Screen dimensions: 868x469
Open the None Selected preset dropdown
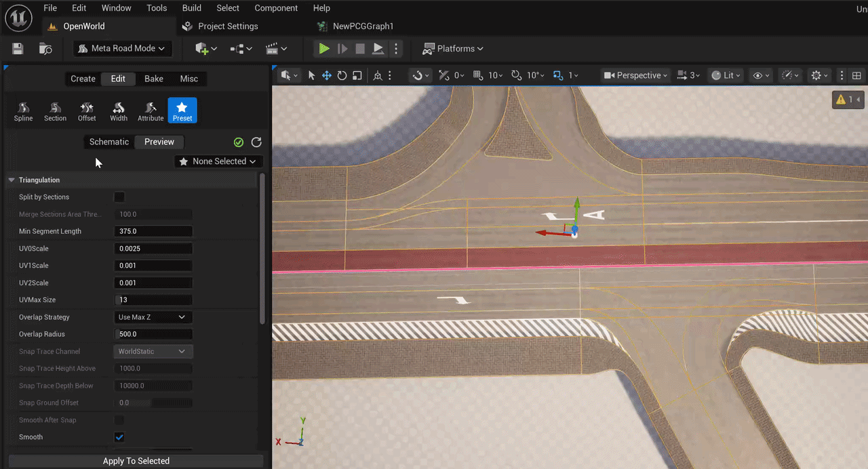218,161
